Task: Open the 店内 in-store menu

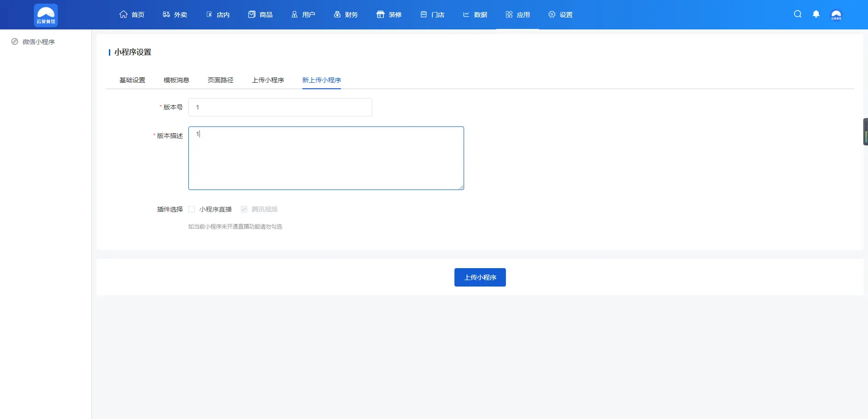Action: [x=218, y=15]
